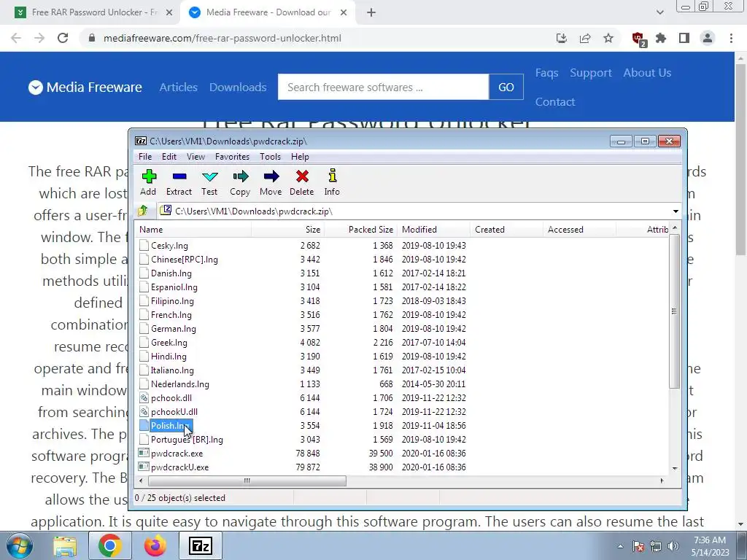
Task: Open the Favorites menu in 7-Zip
Action: (232, 157)
